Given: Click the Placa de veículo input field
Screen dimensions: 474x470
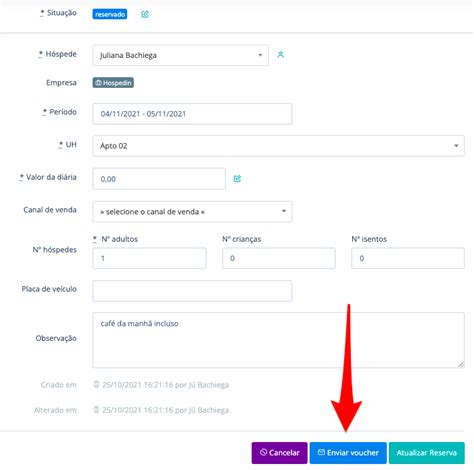Looking at the screenshot, I should coord(192,291).
